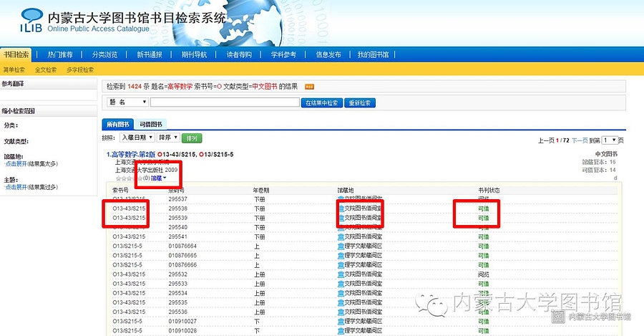Screen dimensions: 644x336
Task: Switch to the 可借图书 tab
Action: [152, 124]
